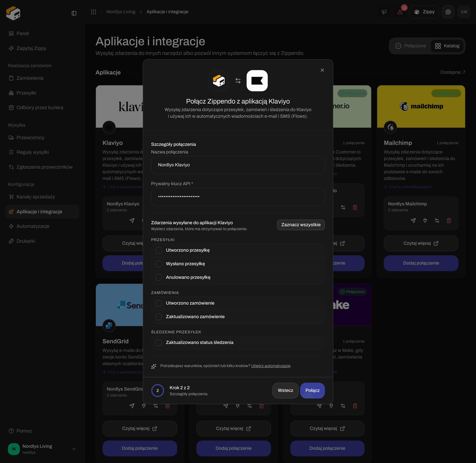Open Czytaj więcej for Mailchimp
476x463 pixels.
pyautogui.click(x=421, y=243)
